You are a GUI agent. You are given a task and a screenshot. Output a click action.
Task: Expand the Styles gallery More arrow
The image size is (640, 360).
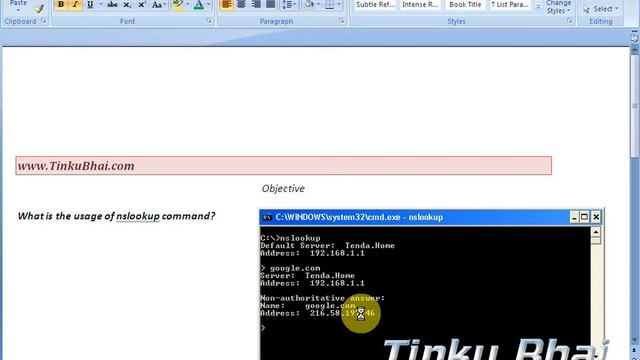538,7
